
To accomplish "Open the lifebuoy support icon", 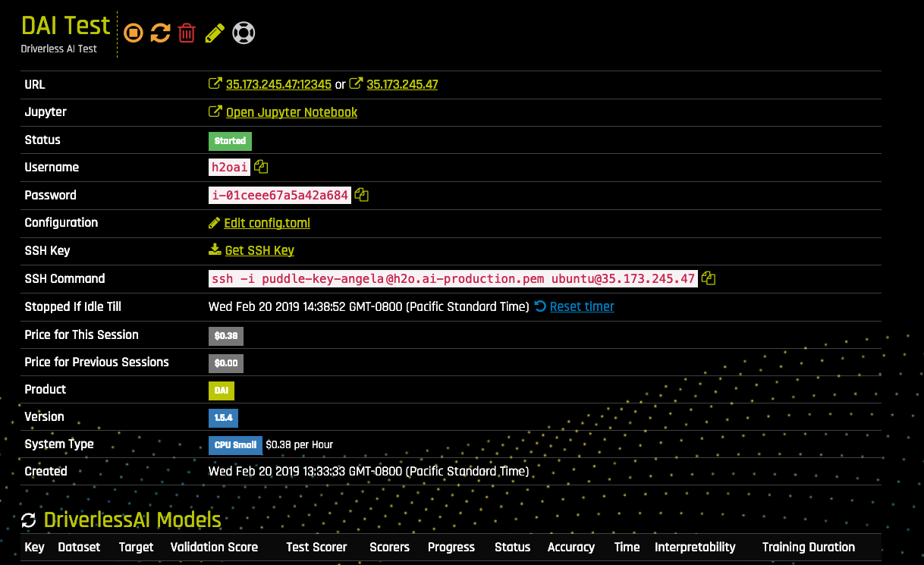I will tap(244, 33).
